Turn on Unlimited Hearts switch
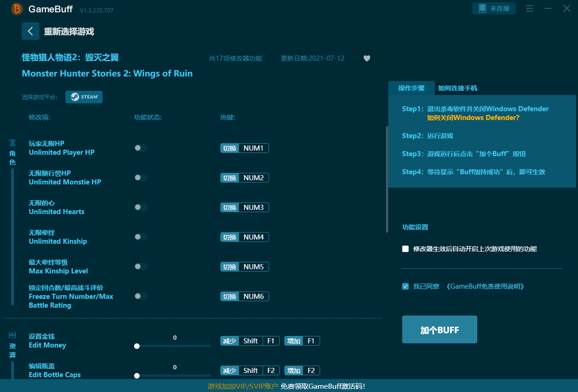The height and width of the screenshot is (392, 578). [x=141, y=207]
